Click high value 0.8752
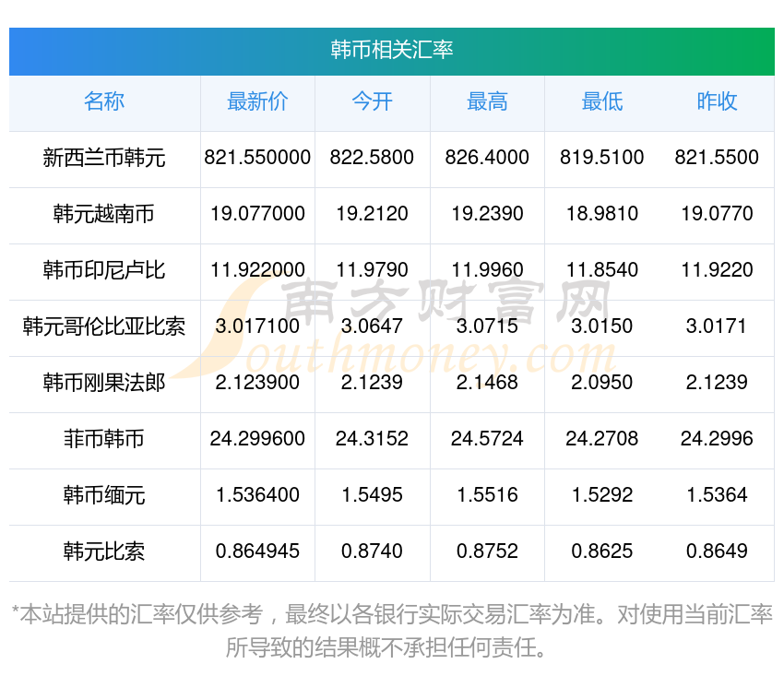The height and width of the screenshot is (676, 784). pyautogui.click(x=487, y=551)
